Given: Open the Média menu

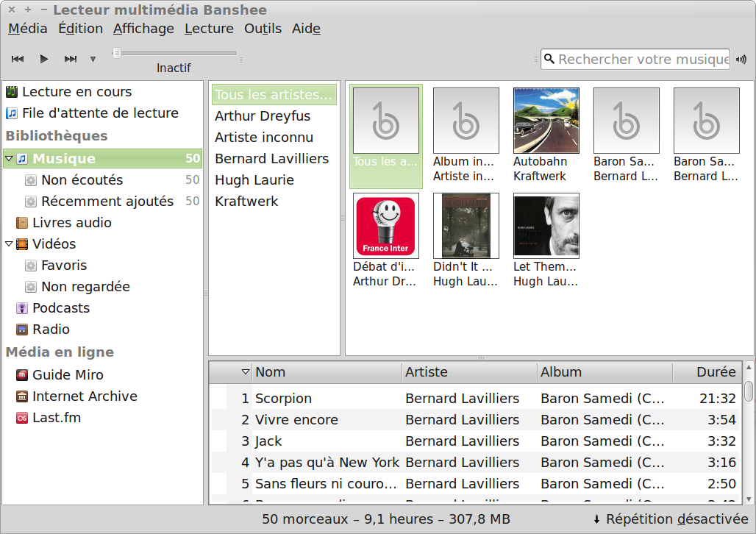Looking at the screenshot, I should click(27, 29).
